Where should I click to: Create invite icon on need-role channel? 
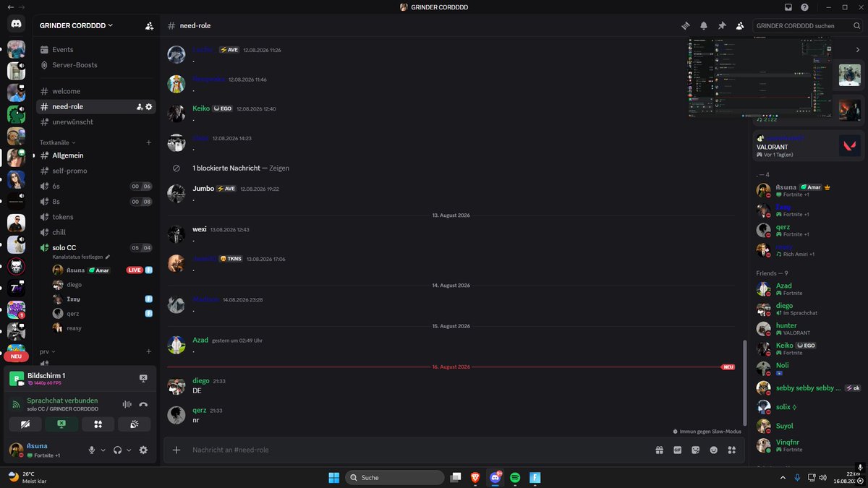pyautogui.click(x=140, y=106)
